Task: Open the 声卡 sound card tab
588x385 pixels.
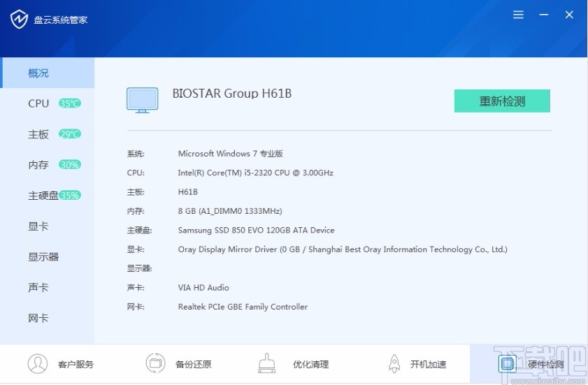Action: pyautogui.click(x=48, y=288)
